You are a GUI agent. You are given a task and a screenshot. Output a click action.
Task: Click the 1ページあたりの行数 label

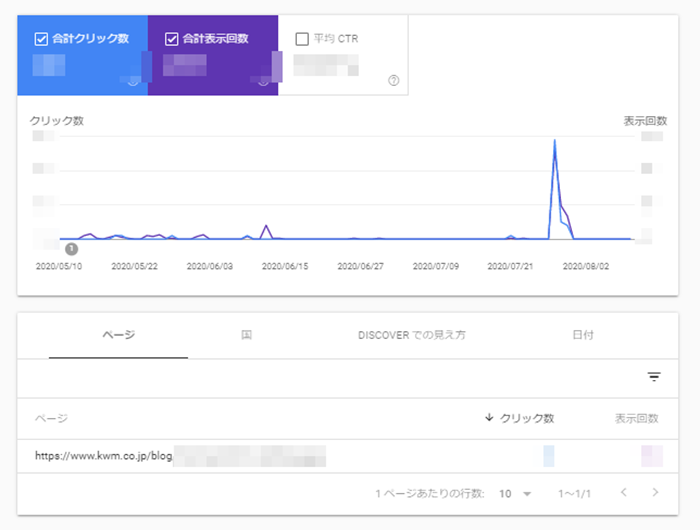(x=429, y=494)
